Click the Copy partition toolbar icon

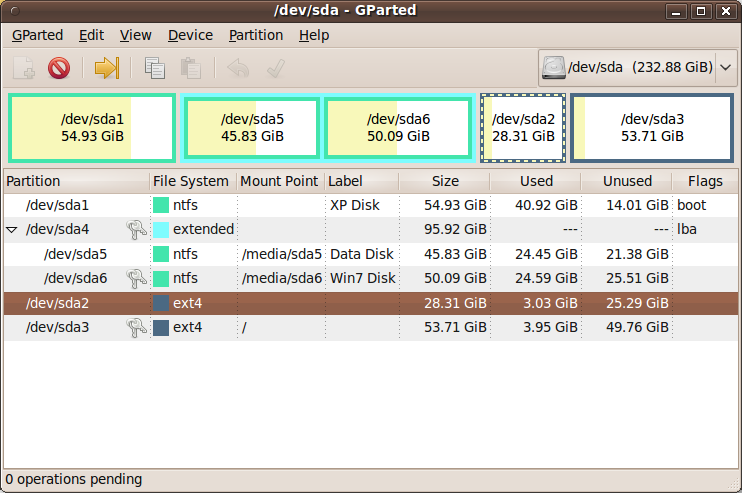(155, 68)
